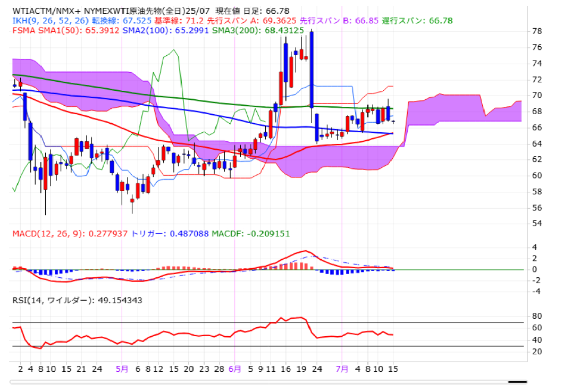Click the 74 price axis label
Image resolution: width=572 pixels, height=392 pixels.
pyautogui.click(x=537, y=63)
